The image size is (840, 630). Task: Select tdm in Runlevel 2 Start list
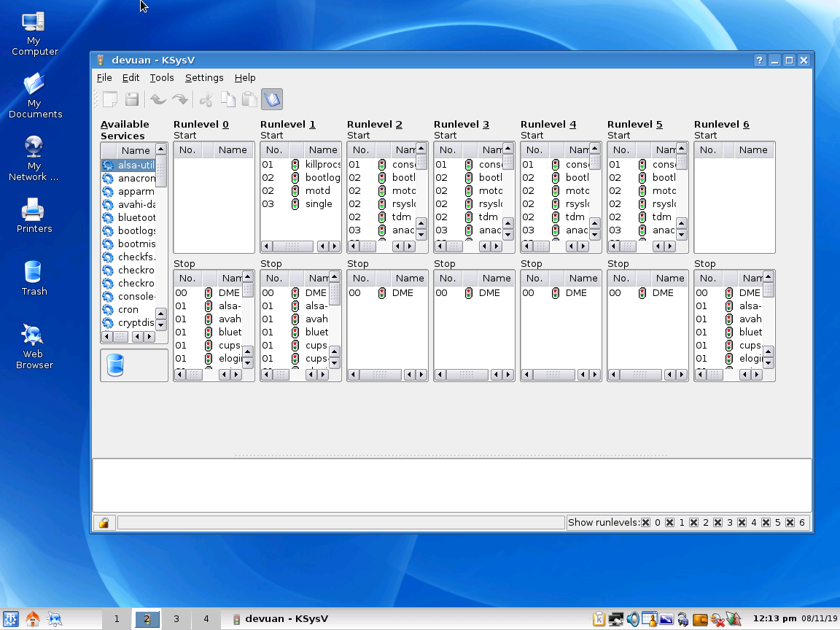[381, 217]
